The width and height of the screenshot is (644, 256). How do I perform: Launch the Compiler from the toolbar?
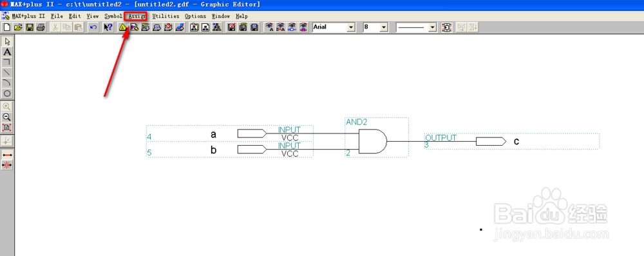pos(146,28)
